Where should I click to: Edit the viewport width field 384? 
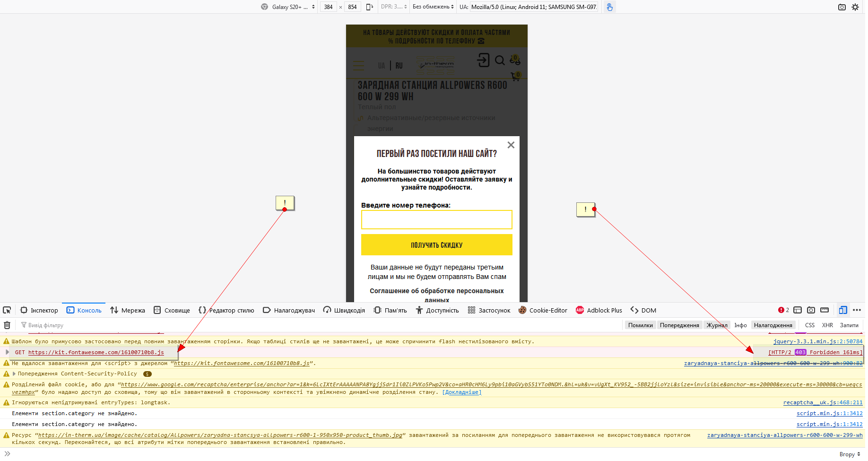tap(328, 7)
